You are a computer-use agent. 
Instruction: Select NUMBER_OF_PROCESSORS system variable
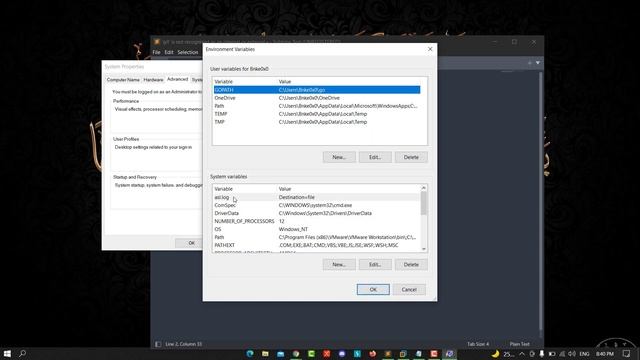point(317,221)
